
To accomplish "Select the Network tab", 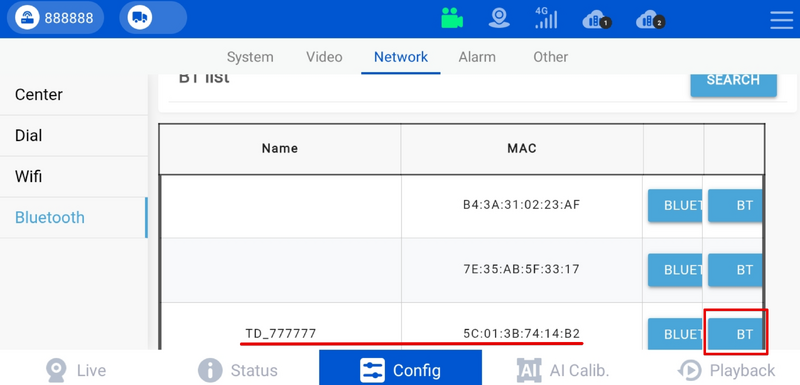I will pyautogui.click(x=401, y=57).
